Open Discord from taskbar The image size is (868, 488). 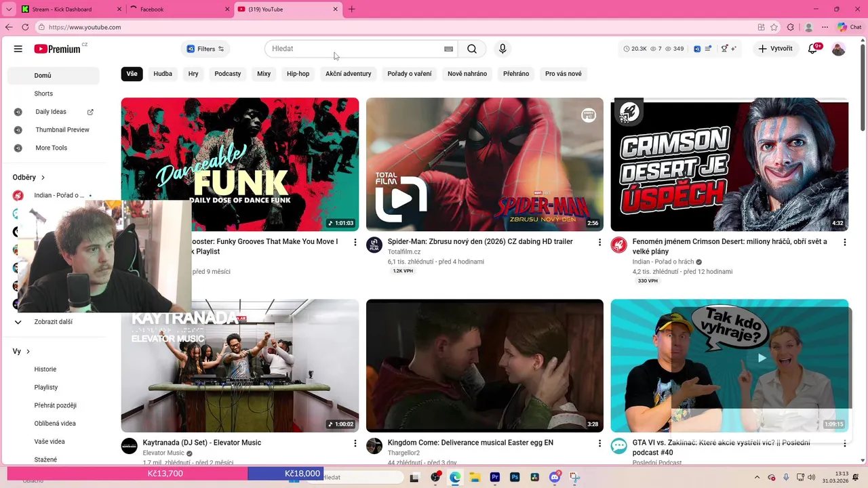(x=555, y=477)
